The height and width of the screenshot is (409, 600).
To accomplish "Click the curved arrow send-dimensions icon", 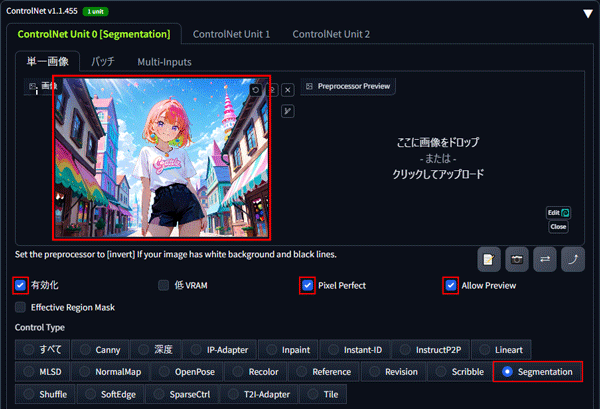I will click(x=573, y=258).
